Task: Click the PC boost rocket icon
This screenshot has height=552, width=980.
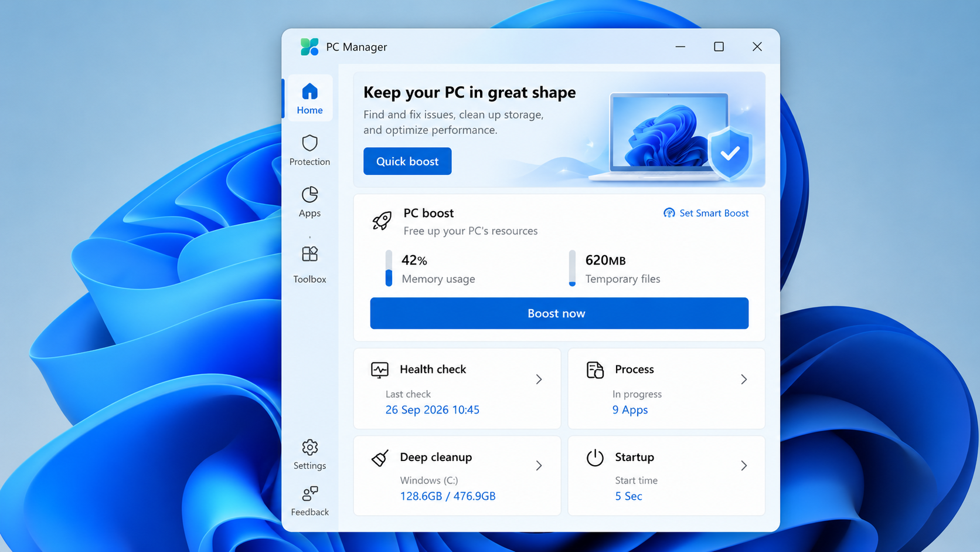Action: point(382,221)
